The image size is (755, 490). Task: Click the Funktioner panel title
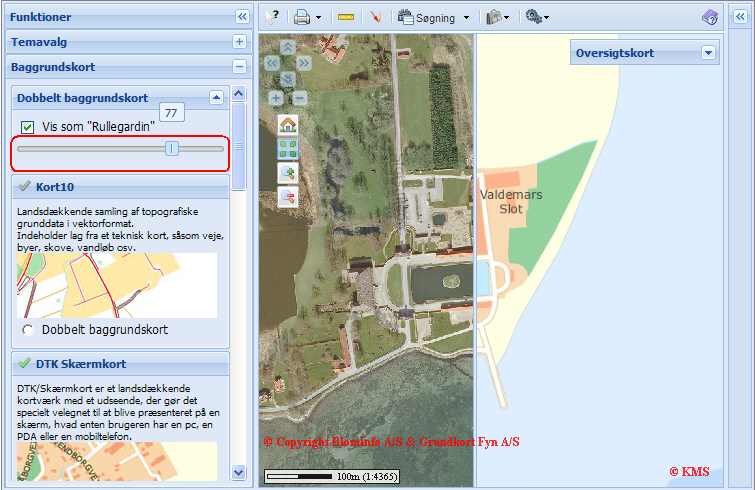(x=40, y=17)
